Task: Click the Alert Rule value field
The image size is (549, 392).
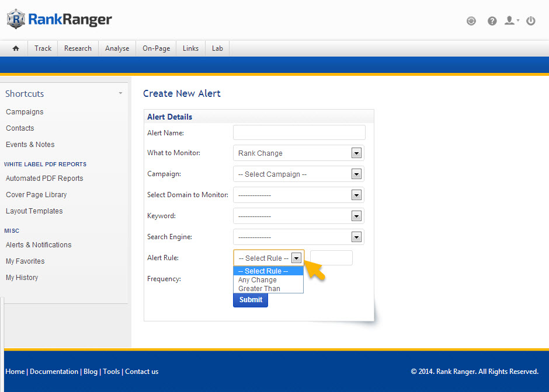Action: point(331,258)
